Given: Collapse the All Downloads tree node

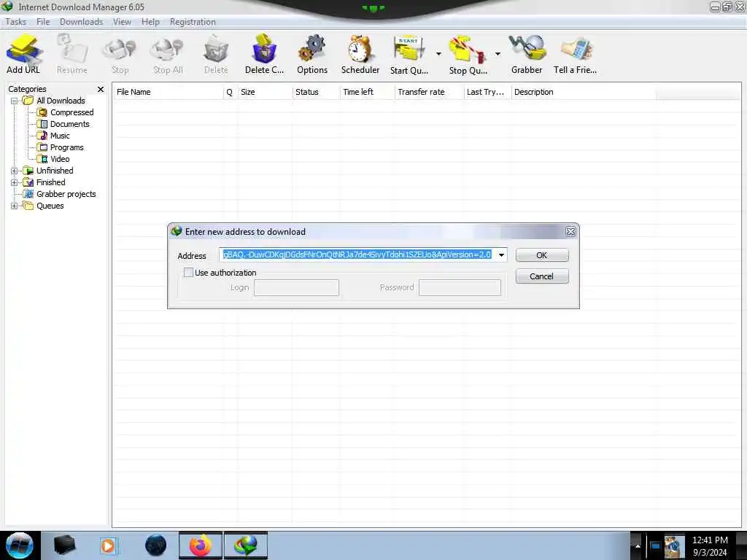Looking at the screenshot, I should [15, 101].
